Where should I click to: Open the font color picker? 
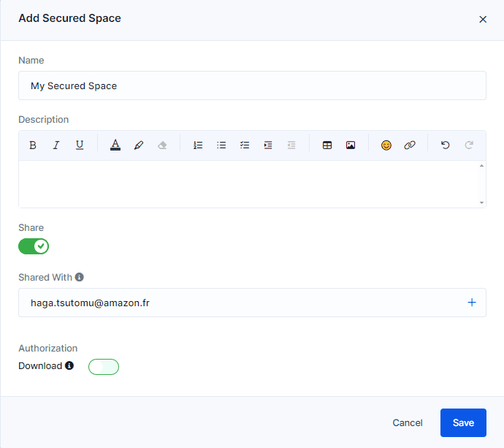(115, 145)
